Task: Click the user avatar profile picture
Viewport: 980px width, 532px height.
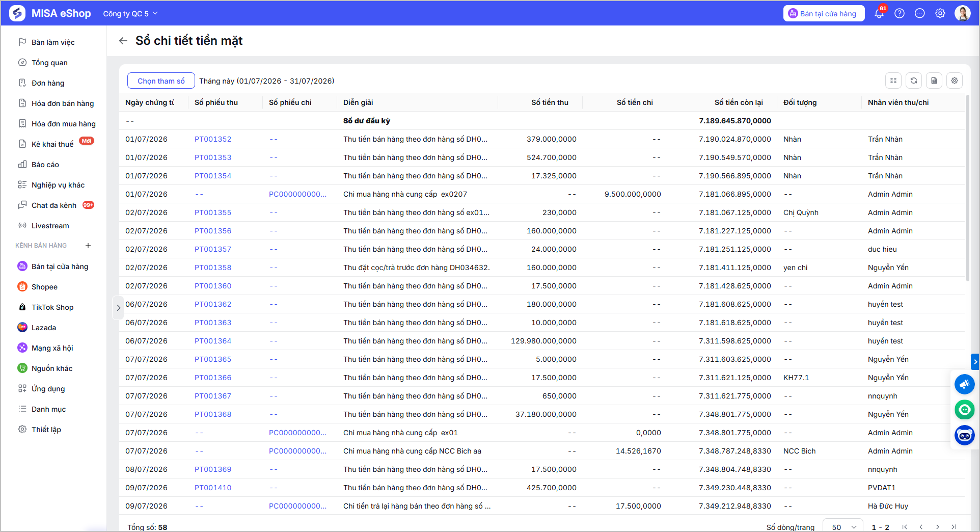Action: coord(963,14)
